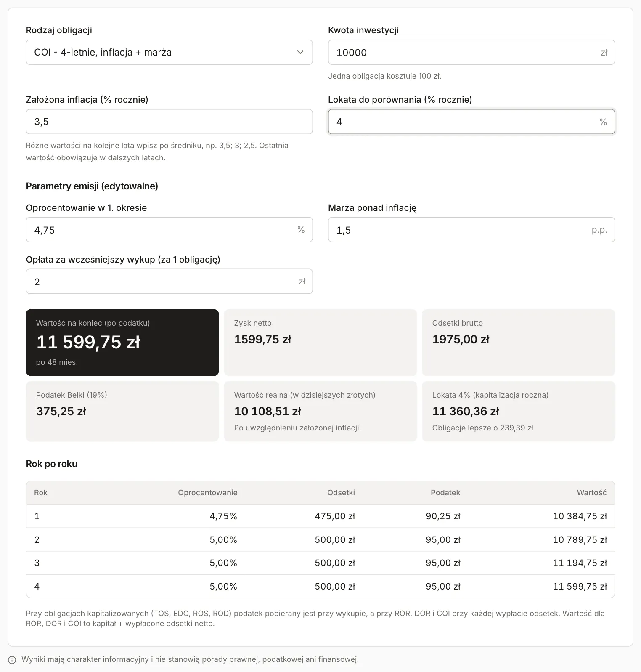Image resolution: width=641 pixels, height=672 pixels.
Task: Click the Podatek Belki (19%) card
Action: (122, 411)
